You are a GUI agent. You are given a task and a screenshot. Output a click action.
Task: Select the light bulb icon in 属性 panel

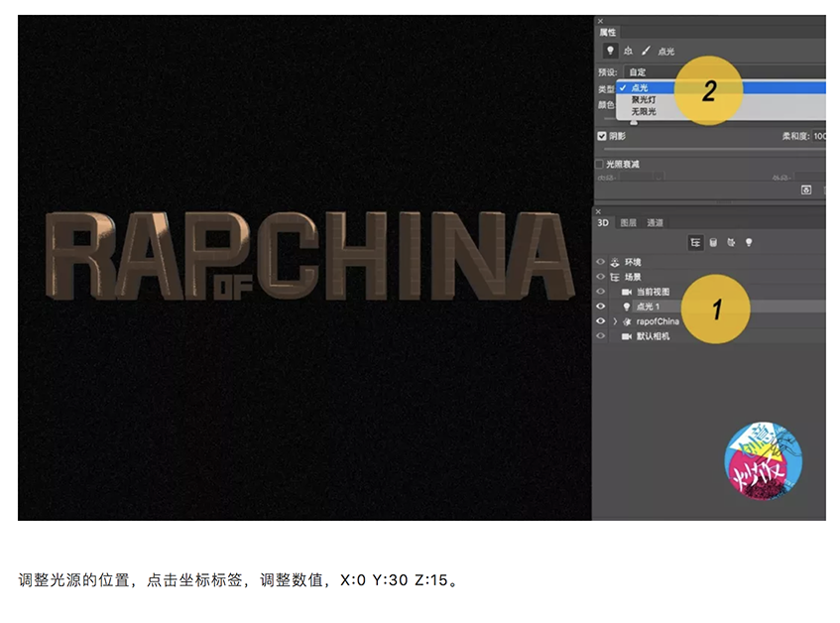click(610, 51)
